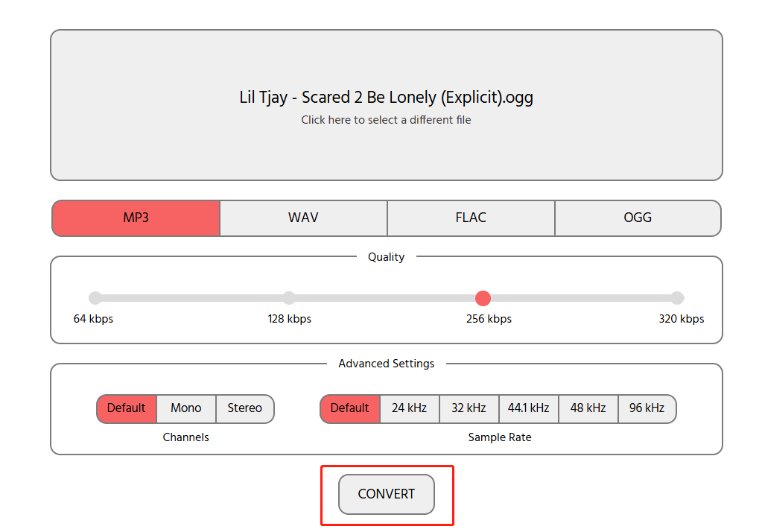The height and width of the screenshot is (532, 762).
Task: Click the 'Advanced Settings' heading
Action: tap(387, 364)
